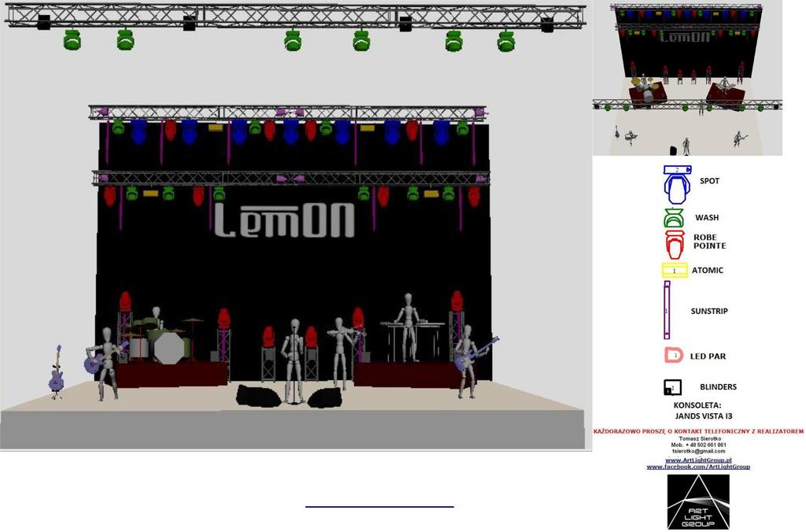Image resolution: width=806 pixels, height=532 pixels.
Task: Click the Art Light Group logo
Action: pos(698,501)
